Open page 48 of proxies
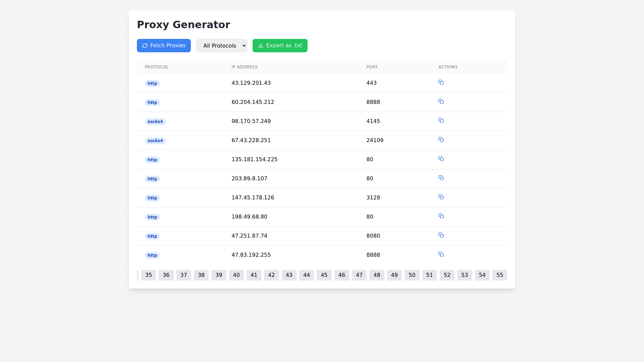Viewport: 644px width, 362px height. point(377,275)
